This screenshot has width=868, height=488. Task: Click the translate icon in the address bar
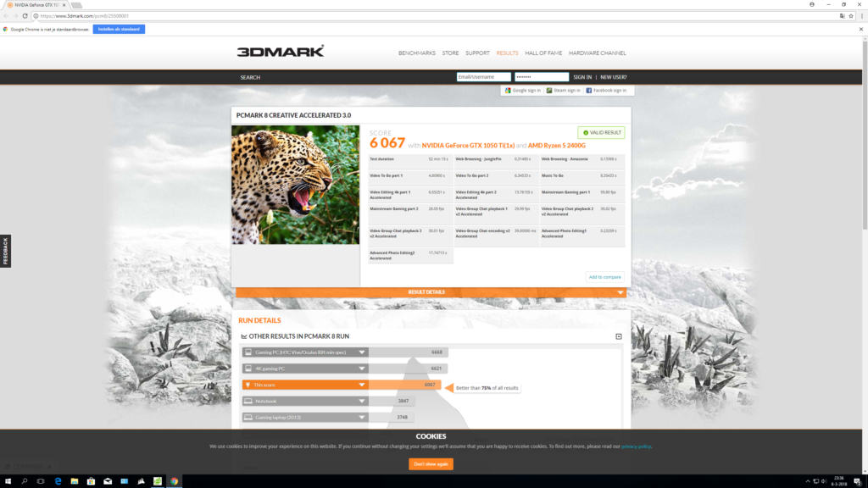[x=842, y=16]
